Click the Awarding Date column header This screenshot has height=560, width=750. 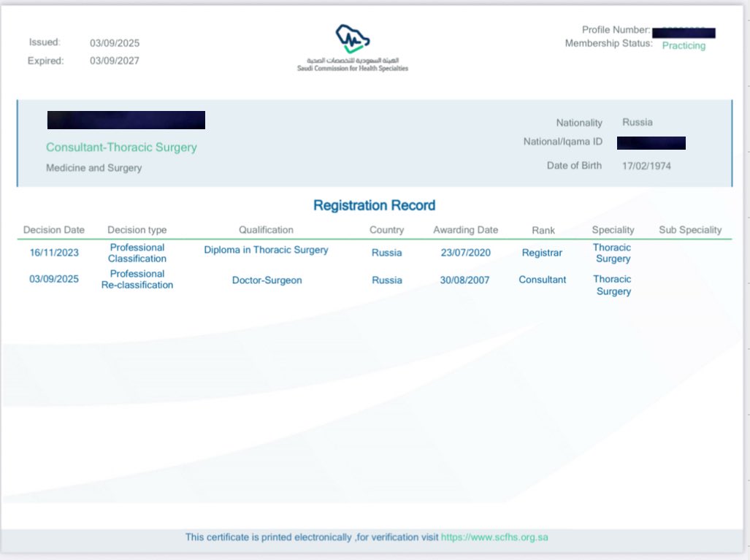(x=465, y=229)
